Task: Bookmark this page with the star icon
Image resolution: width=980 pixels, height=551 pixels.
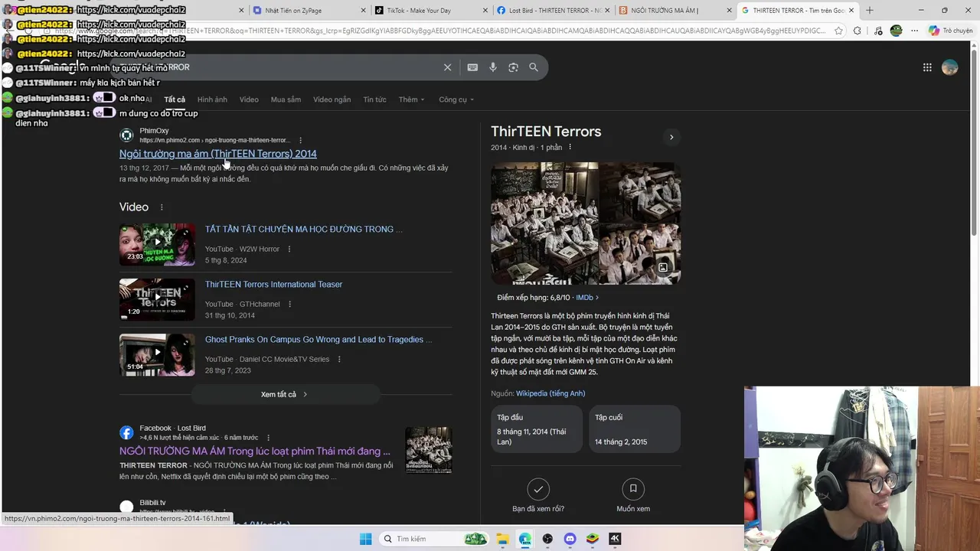Action: click(x=839, y=31)
